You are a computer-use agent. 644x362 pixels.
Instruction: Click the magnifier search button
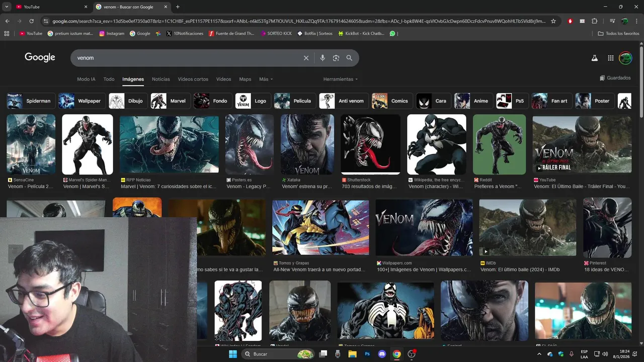[x=349, y=58]
